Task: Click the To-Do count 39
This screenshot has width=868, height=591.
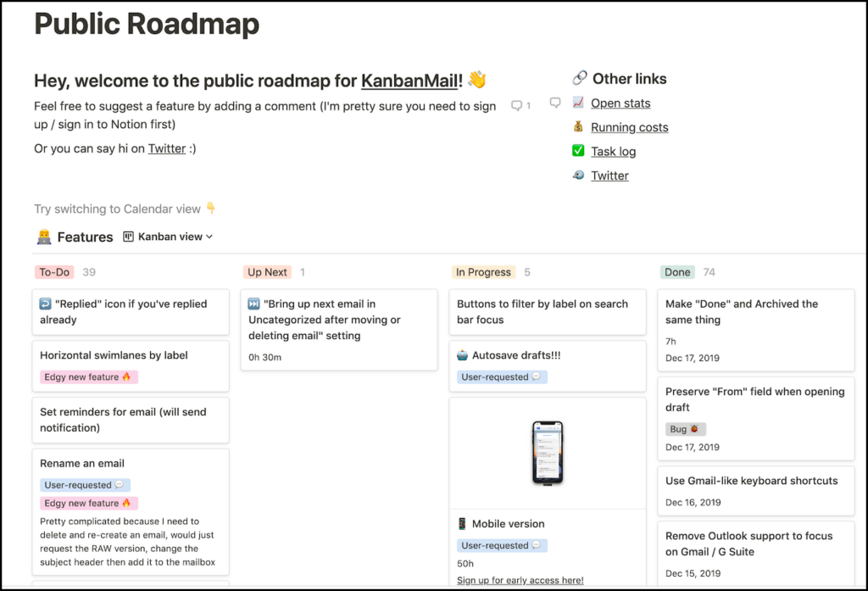Action: point(89,272)
